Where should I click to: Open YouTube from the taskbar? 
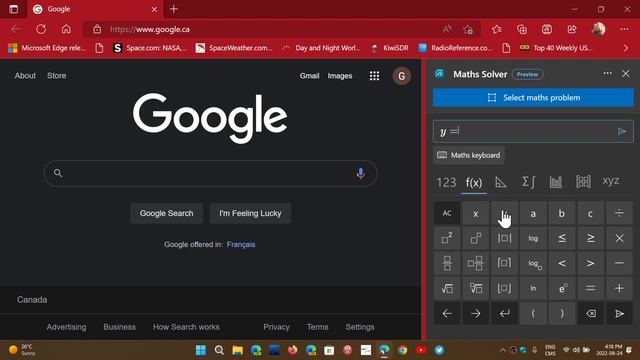[x=421, y=350]
